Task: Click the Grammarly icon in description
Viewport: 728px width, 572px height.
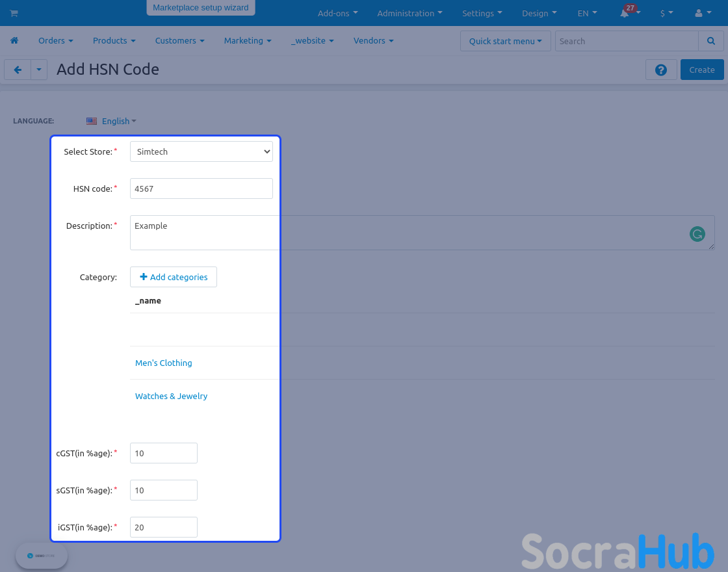Action: pyautogui.click(x=697, y=234)
